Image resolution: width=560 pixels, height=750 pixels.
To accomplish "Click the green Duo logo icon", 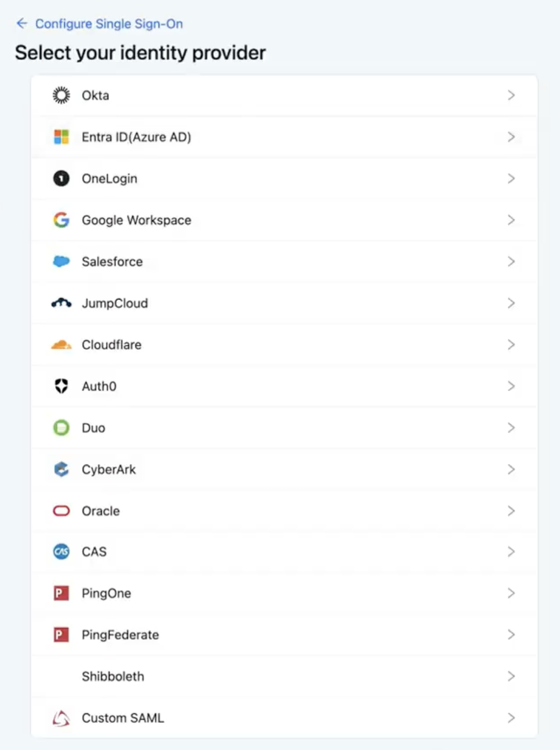I will point(61,428).
